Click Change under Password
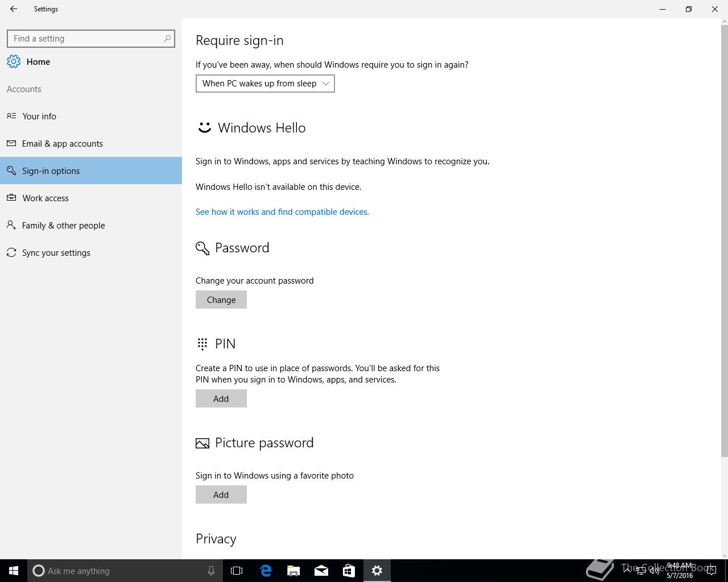The image size is (728, 582). 221,300
